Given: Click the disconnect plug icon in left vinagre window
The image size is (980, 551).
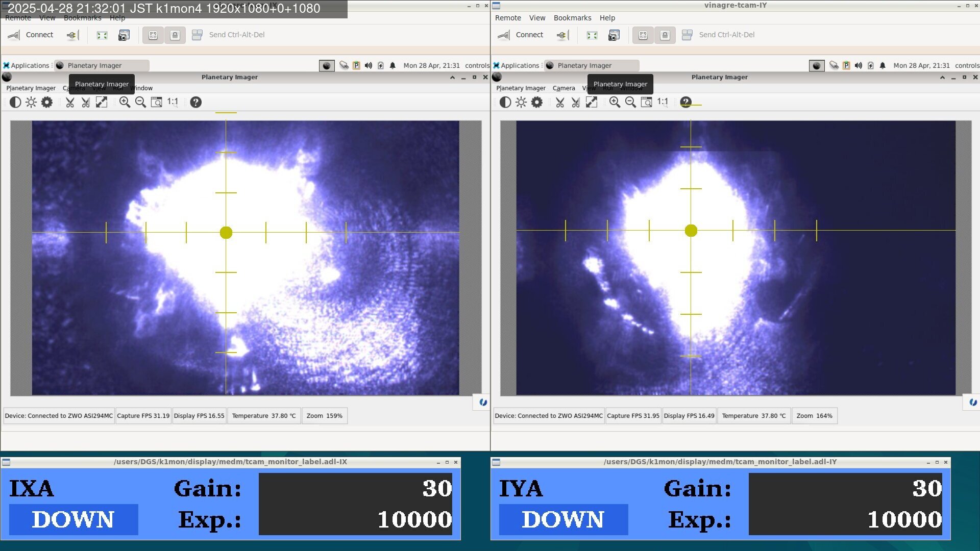Looking at the screenshot, I should coord(72,35).
